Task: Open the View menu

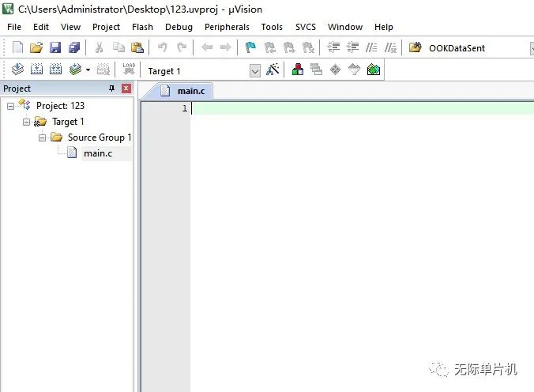Action: [x=70, y=27]
